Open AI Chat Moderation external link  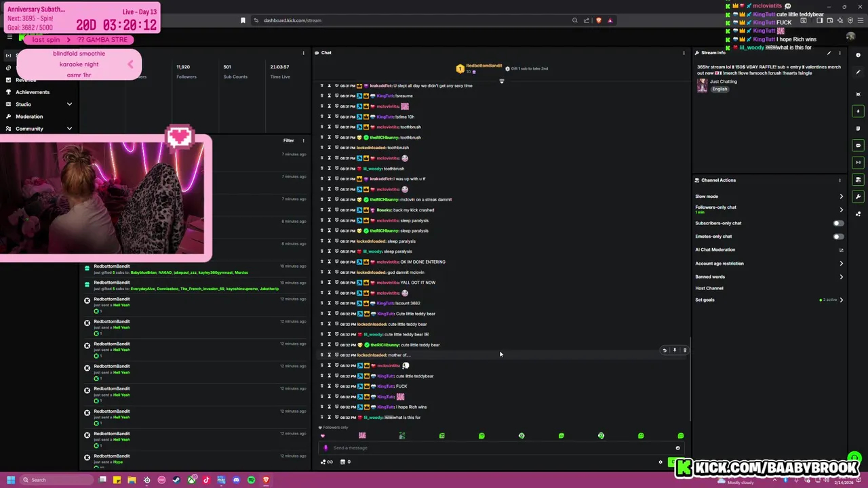click(x=842, y=250)
